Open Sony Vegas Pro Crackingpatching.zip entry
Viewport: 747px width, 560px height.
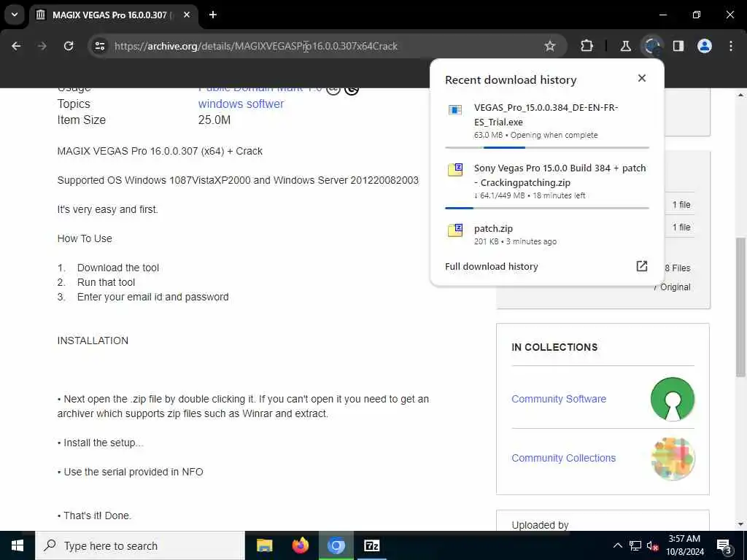pos(547,182)
